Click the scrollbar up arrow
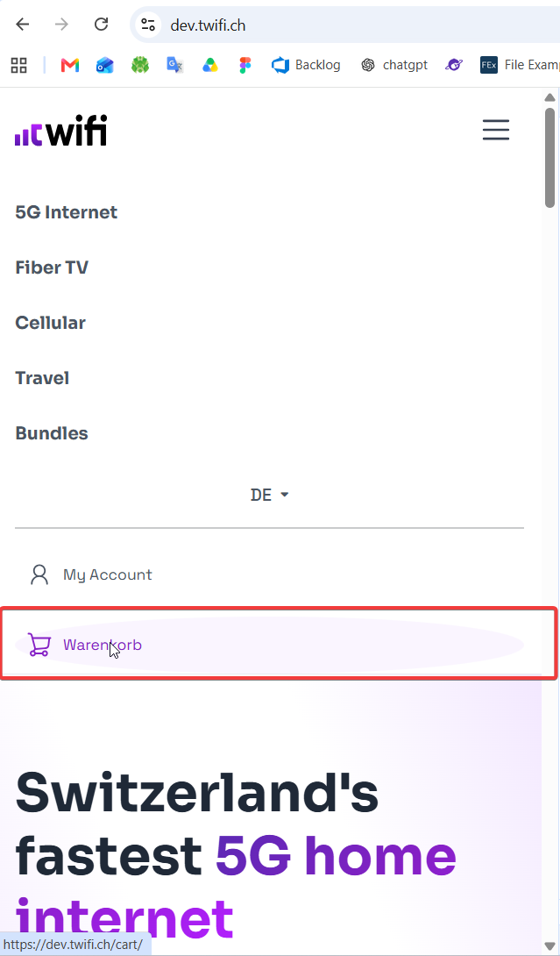Viewport: 560px width, 956px height. tap(549, 97)
